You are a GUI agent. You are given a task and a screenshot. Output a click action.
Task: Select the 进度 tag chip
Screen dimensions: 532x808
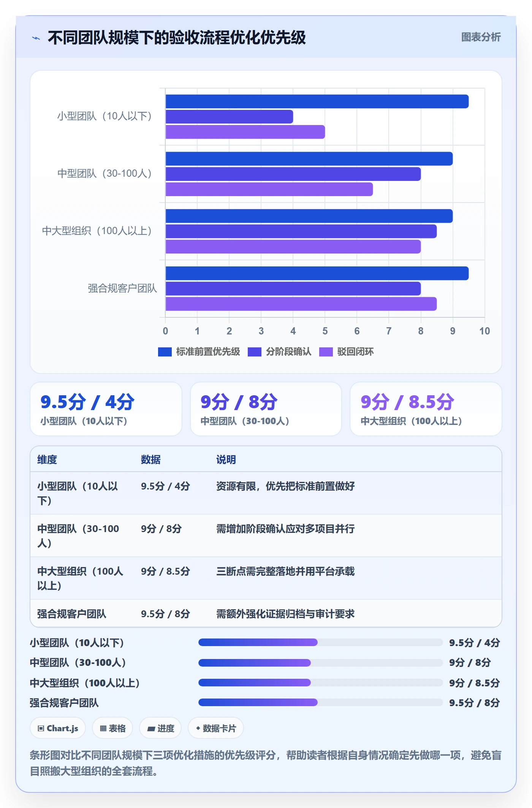(160, 728)
